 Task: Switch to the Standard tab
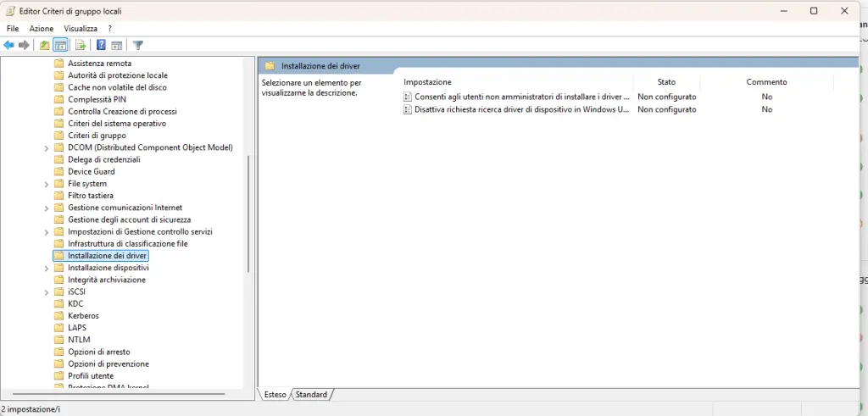point(312,395)
